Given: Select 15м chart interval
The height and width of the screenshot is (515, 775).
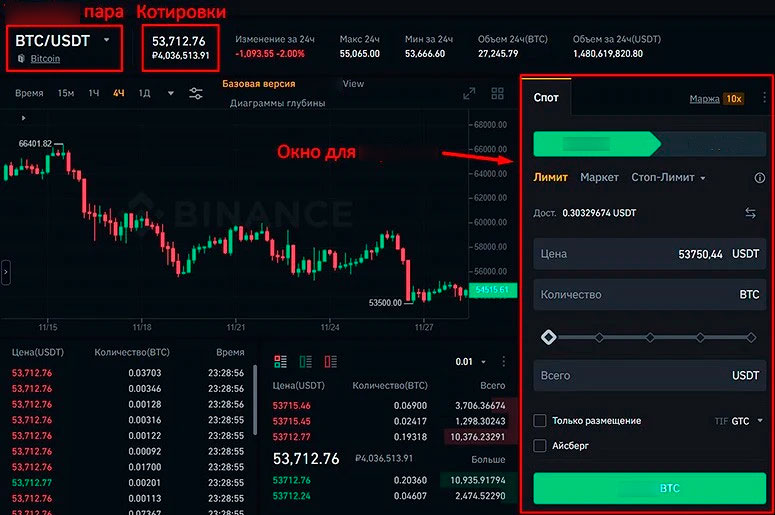Looking at the screenshot, I should coord(66,93).
